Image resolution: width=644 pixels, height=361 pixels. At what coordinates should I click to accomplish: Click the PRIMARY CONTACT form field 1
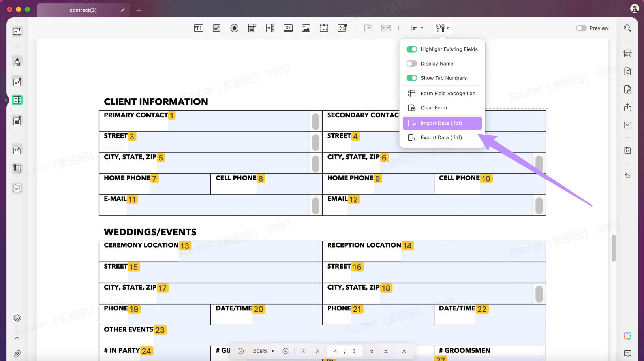pos(238,121)
